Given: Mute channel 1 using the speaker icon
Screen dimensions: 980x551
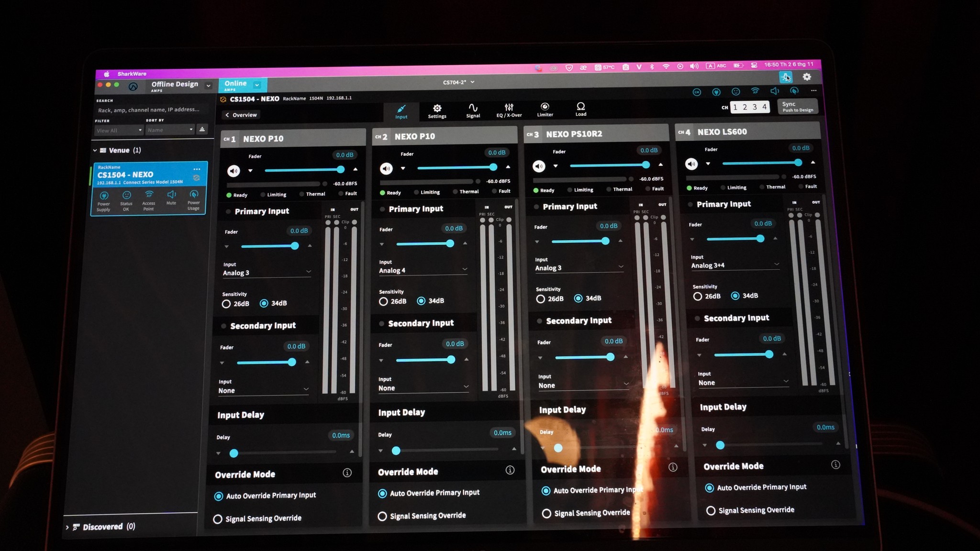Looking at the screenshot, I should 233,171.
